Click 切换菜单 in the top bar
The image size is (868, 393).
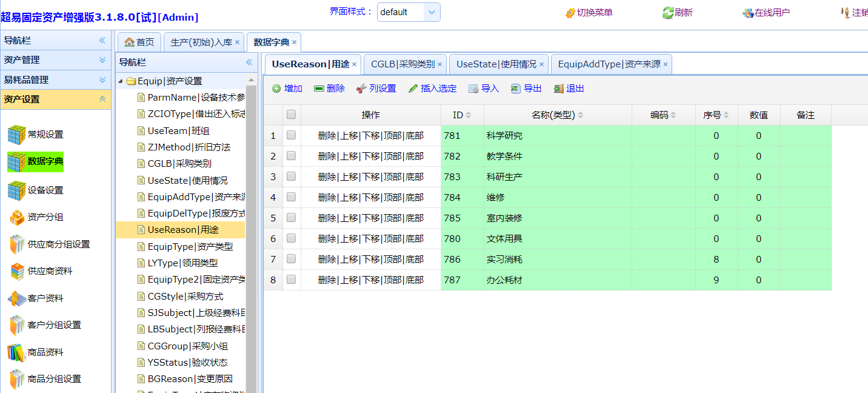click(589, 12)
